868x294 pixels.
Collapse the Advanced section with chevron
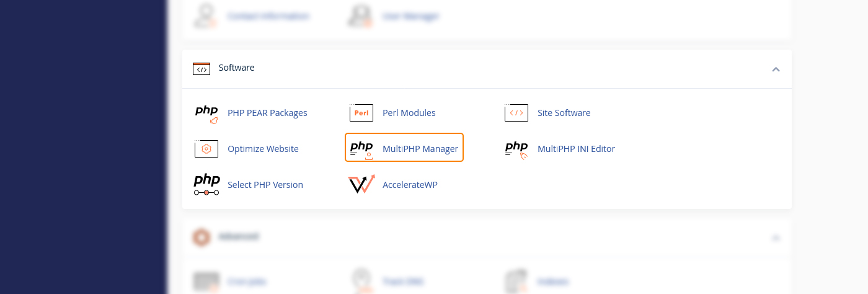coord(776,237)
